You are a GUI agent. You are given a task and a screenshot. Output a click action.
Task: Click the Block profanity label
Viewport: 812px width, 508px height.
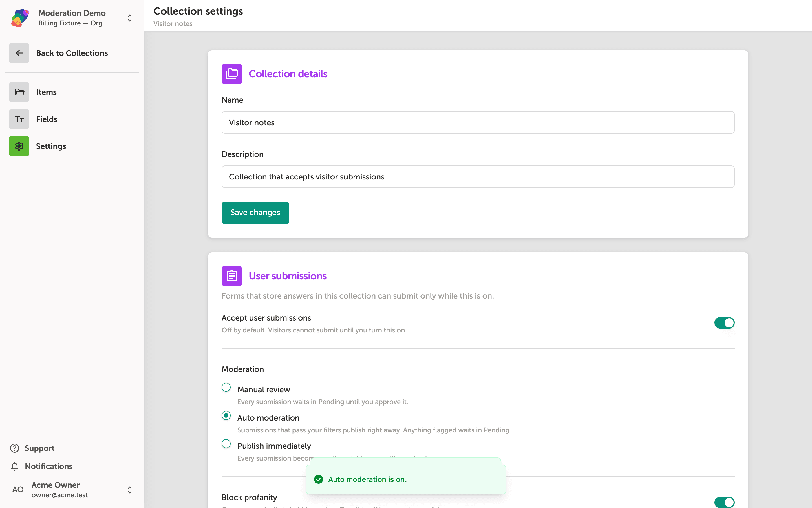point(249,497)
